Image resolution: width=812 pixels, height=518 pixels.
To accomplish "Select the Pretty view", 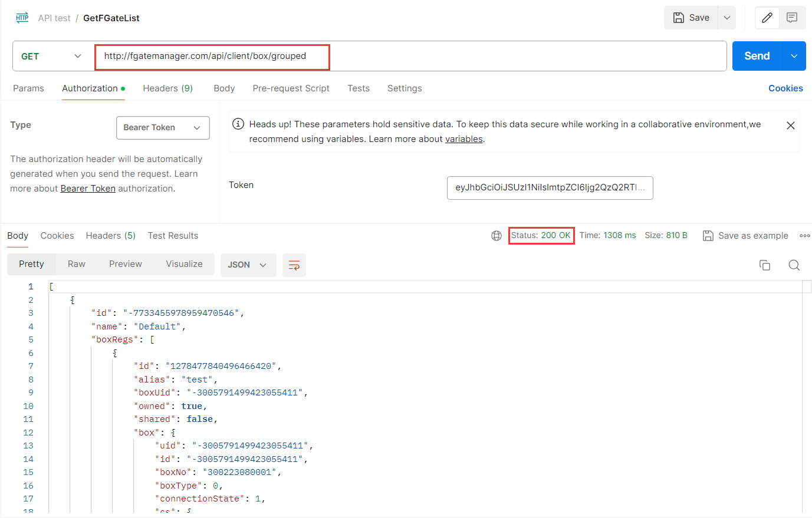I will click(31, 264).
